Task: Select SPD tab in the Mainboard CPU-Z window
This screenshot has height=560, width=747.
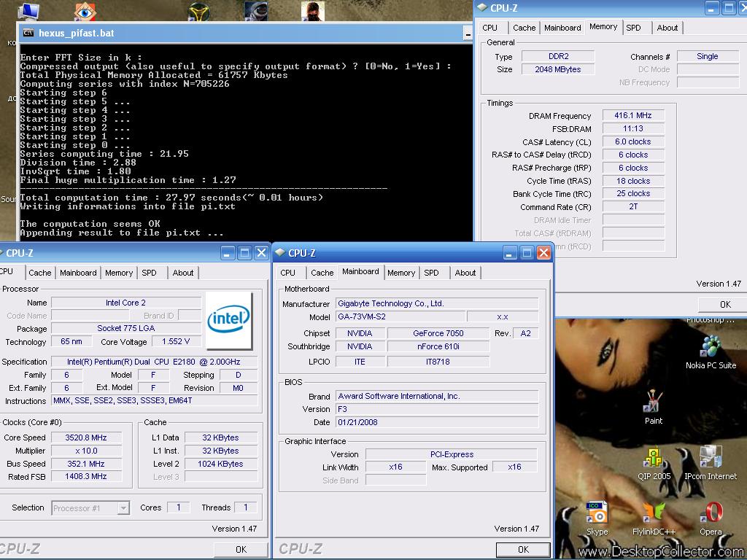Action: point(432,273)
